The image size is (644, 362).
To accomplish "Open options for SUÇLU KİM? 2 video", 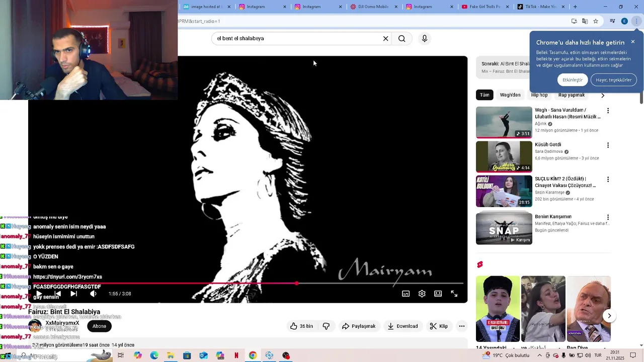I will (608, 179).
